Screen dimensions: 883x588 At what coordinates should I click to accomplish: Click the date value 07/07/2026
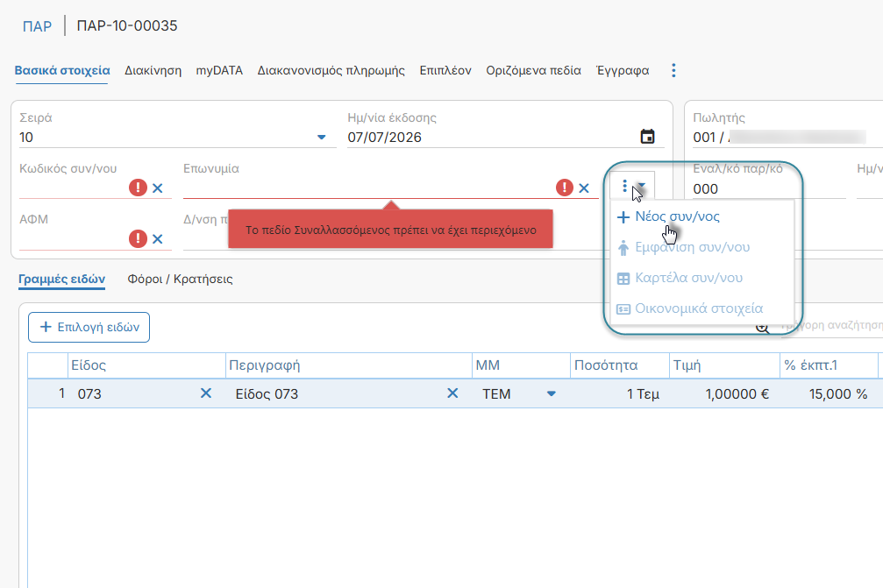[x=385, y=138]
